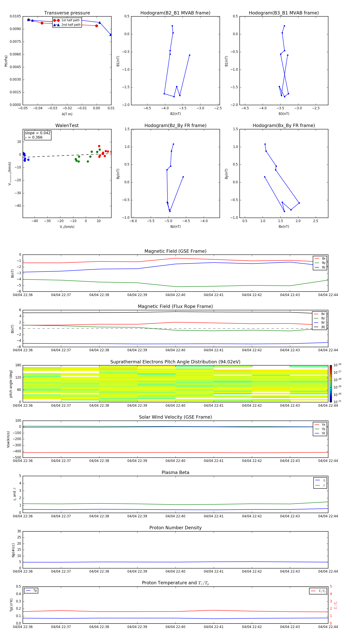351x644 pixels.
Task: Click the blue proton density line
Action: 175,562
